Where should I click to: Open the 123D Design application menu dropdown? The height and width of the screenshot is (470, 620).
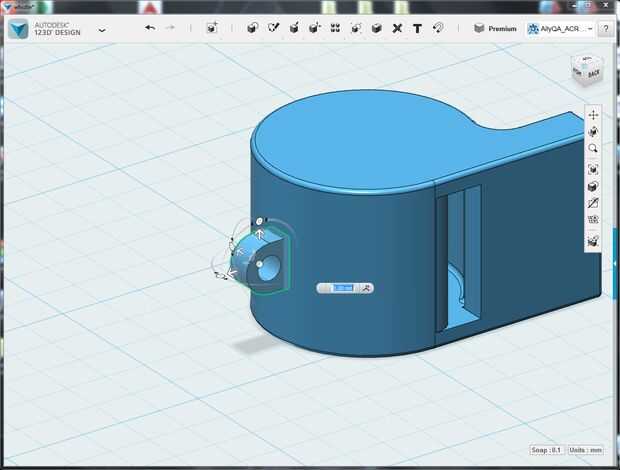pos(102,30)
